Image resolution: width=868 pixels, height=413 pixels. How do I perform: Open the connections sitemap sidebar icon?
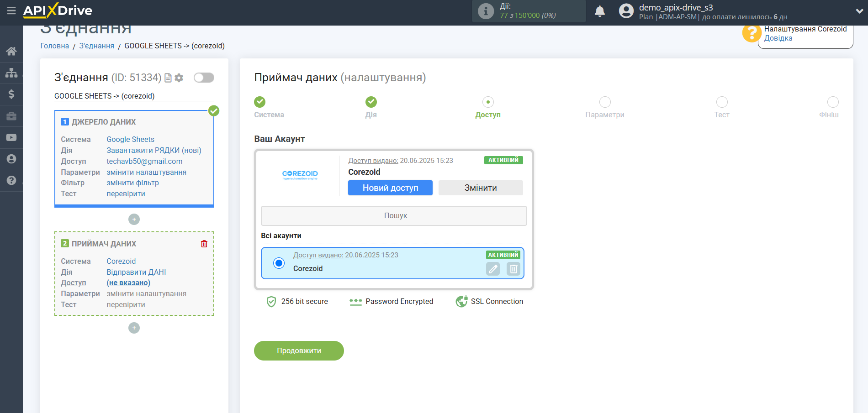pos(11,73)
